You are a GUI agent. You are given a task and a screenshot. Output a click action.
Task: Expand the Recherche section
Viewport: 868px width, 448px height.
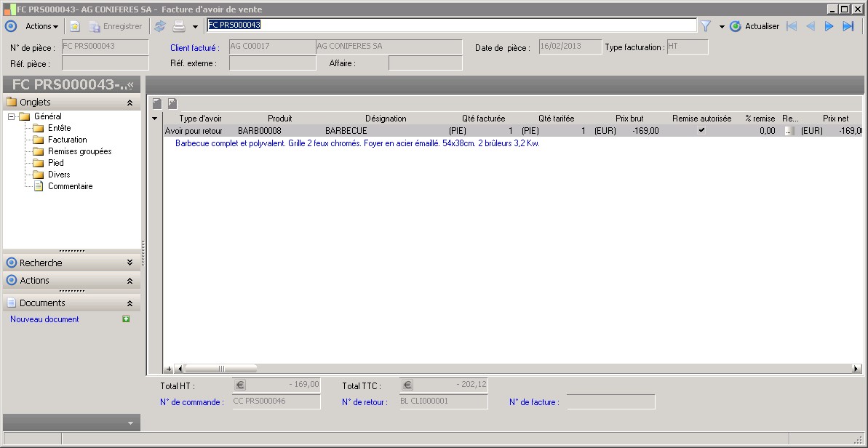click(130, 263)
